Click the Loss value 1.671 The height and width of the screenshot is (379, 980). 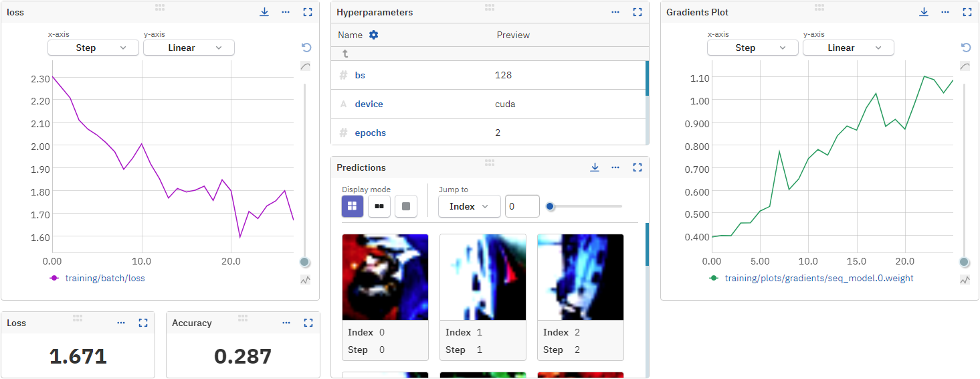pos(78,356)
